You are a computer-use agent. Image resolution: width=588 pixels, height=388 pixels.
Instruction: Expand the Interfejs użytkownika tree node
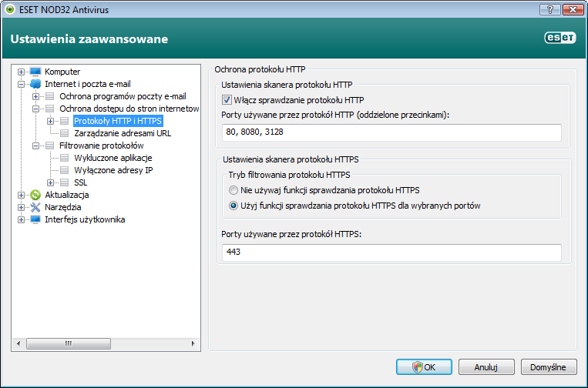pyautogui.click(x=21, y=219)
